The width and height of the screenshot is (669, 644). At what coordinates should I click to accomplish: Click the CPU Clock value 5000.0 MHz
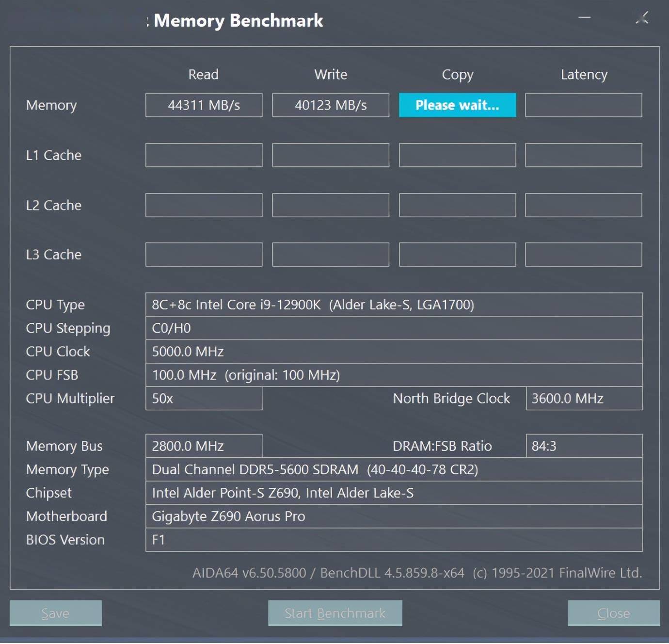click(394, 352)
